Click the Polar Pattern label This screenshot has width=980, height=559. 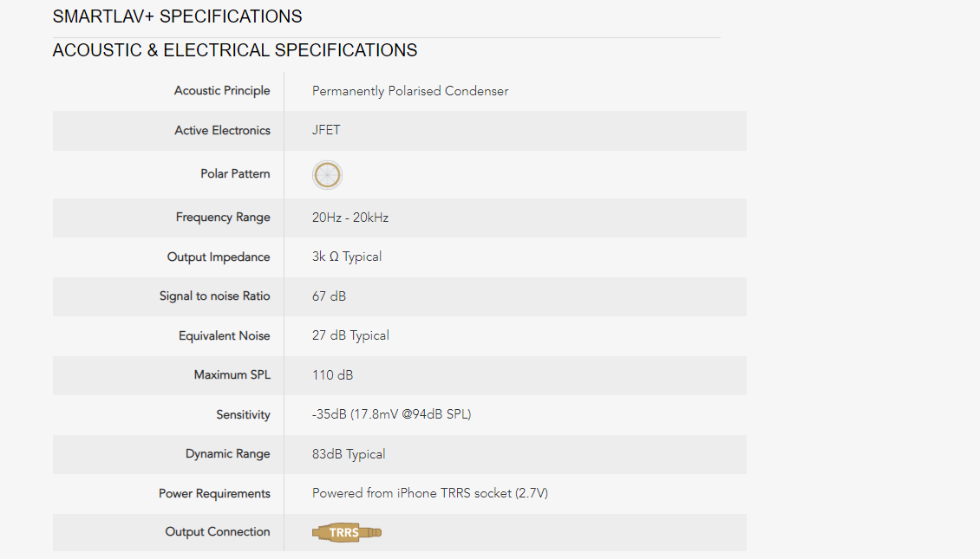[x=235, y=173]
